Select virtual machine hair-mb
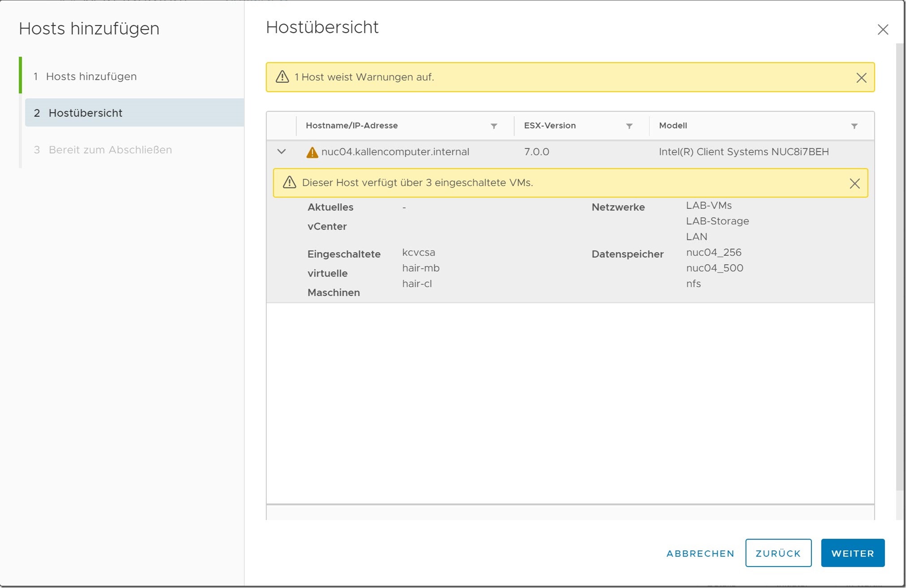The height and width of the screenshot is (588, 906). coord(420,268)
